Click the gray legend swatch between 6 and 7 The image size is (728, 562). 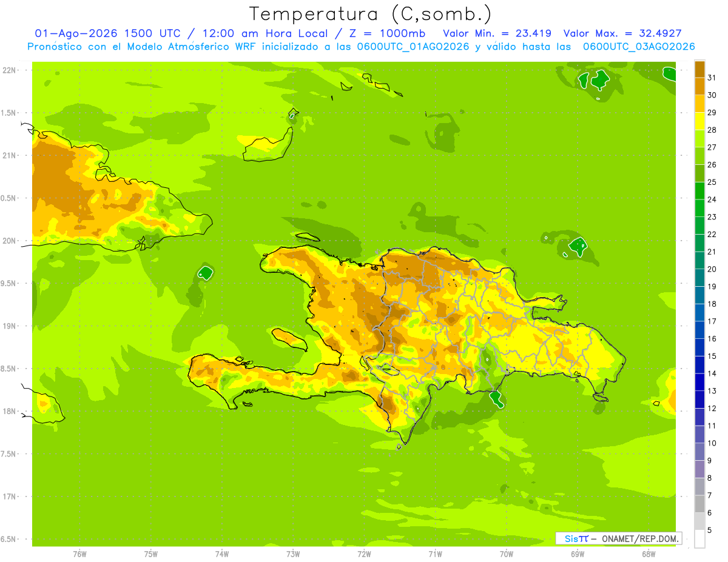click(x=699, y=504)
